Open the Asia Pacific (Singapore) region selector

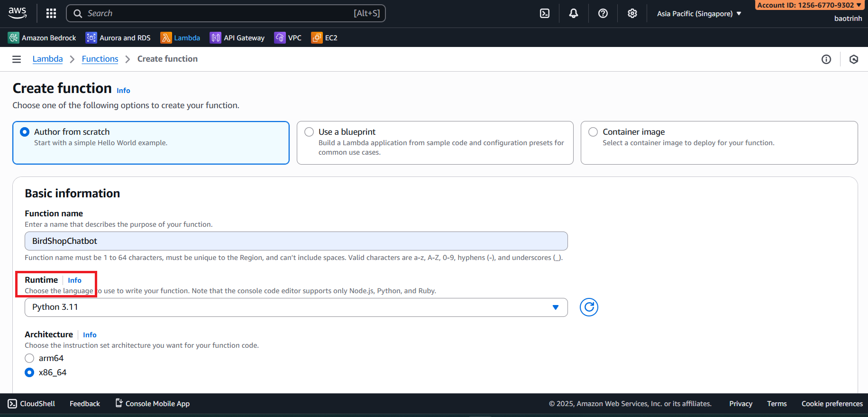coord(699,14)
